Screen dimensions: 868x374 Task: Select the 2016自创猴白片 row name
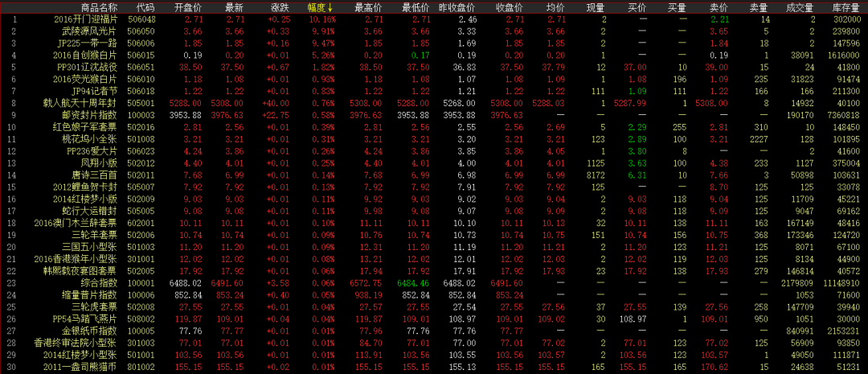click(86, 55)
